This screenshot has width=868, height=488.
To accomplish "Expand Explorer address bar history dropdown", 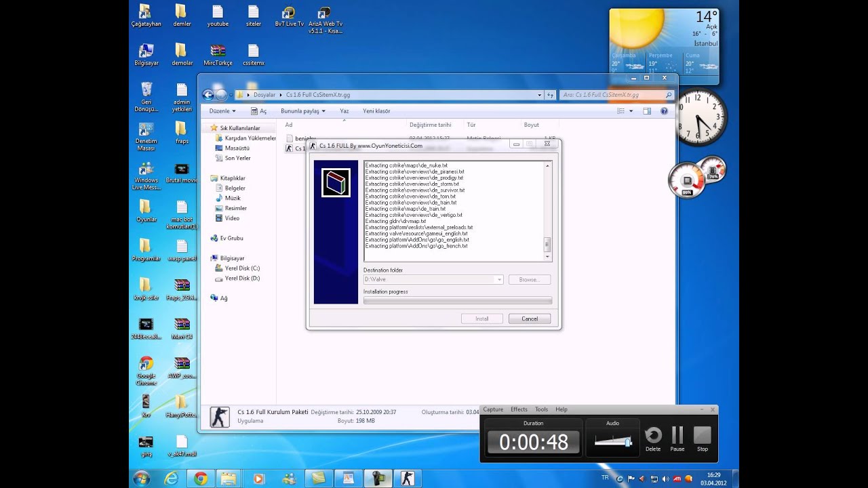I will click(x=540, y=95).
